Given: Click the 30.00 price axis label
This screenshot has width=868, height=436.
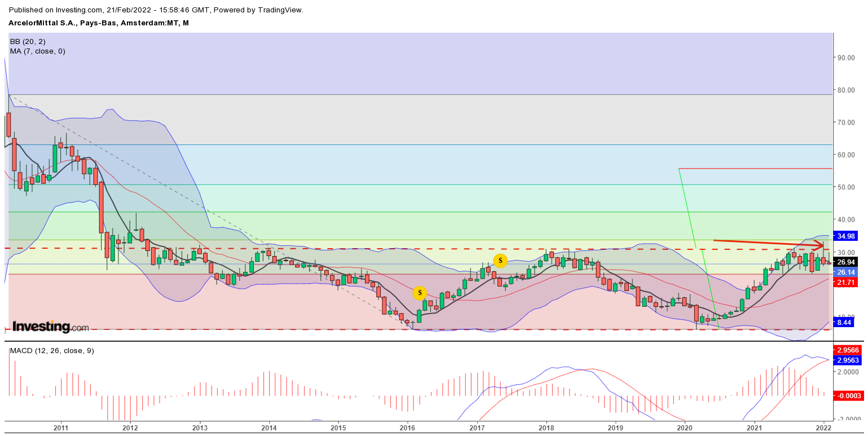Looking at the screenshot, I should click(845, 252).
